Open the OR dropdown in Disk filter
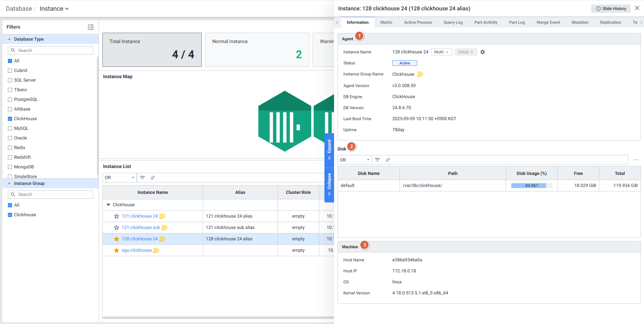644x324 pixels. (354, 160)
